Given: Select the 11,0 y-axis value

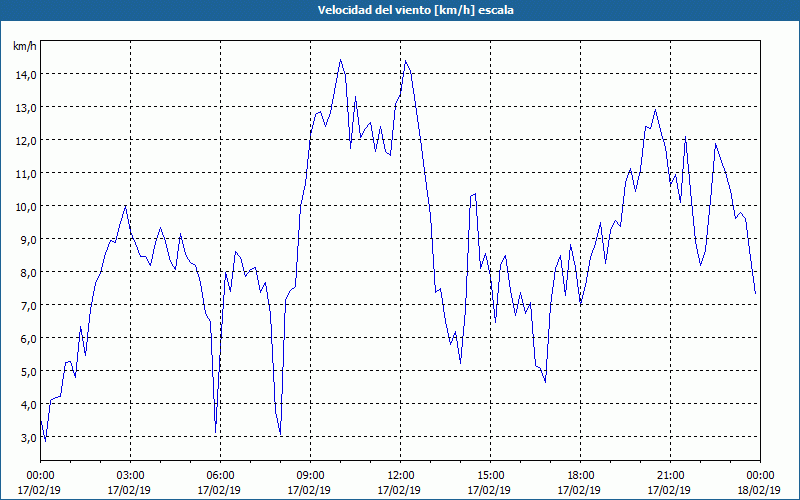Looking at the screenshot, I should click(26, 173).
